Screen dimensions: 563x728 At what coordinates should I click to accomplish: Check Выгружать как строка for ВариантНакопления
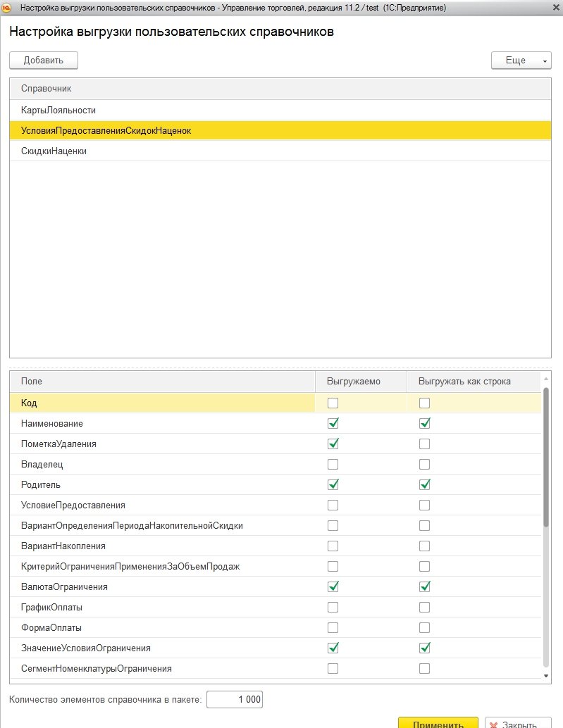coord(425,546)
